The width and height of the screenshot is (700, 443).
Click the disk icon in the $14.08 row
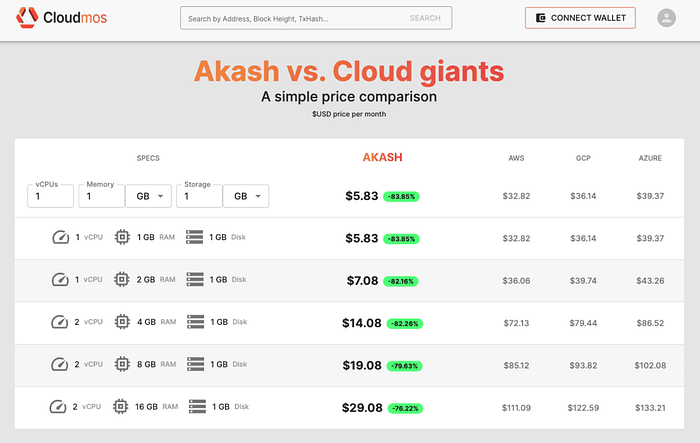point(196,322)
